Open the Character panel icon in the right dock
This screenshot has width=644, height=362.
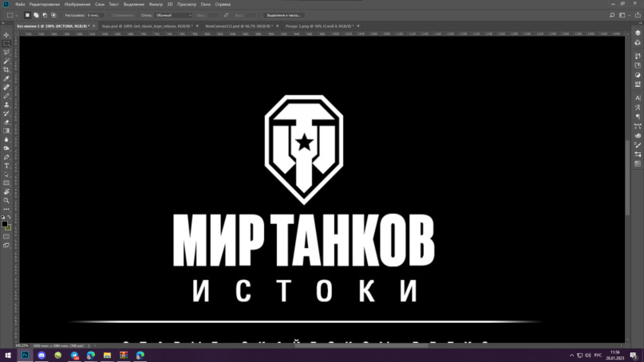(638, 98)
